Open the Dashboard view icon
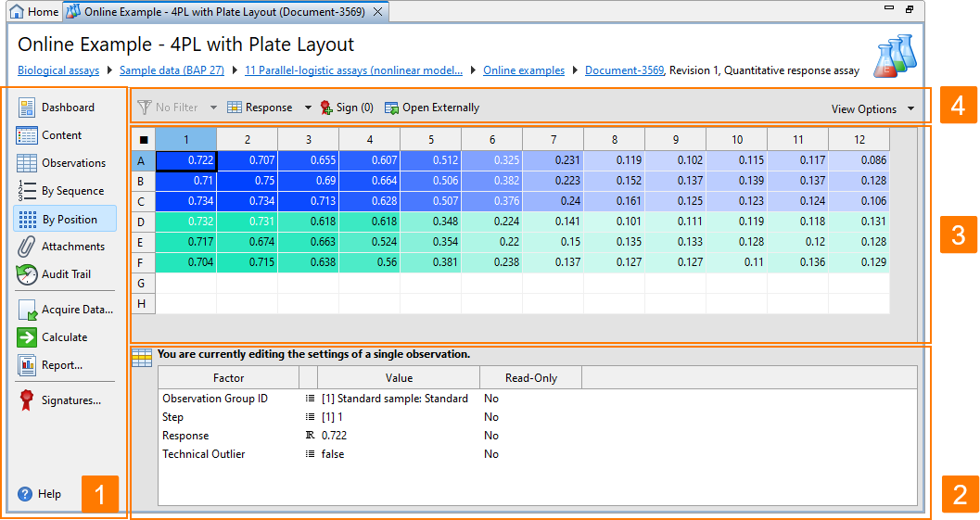Screen dimensions: 980x520 coord(26,108)
